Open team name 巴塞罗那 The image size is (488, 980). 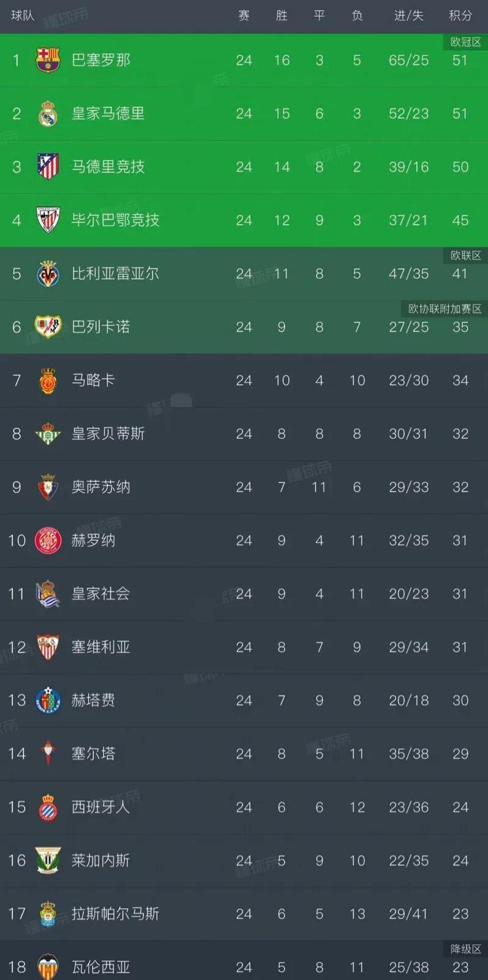click(101, 60)
